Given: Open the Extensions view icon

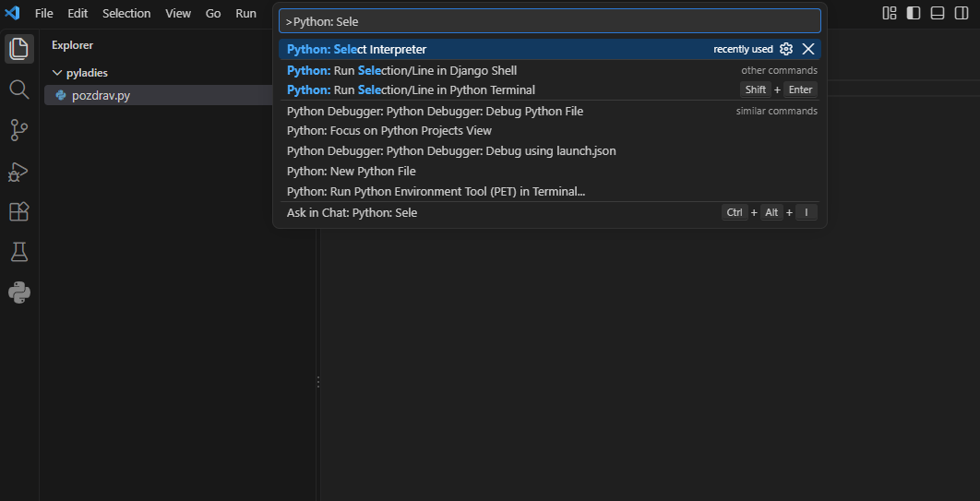Looking at the screenshot, I should coord(19,212).
